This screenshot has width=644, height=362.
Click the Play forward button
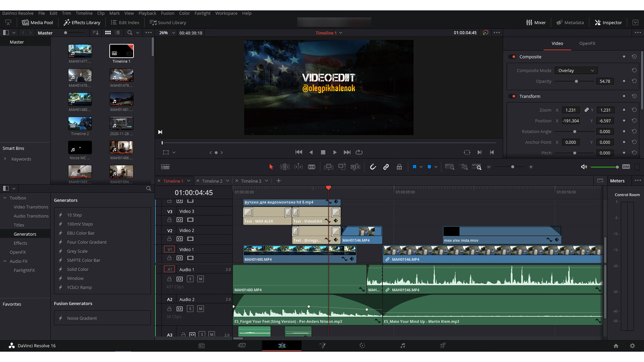point(335,152)
